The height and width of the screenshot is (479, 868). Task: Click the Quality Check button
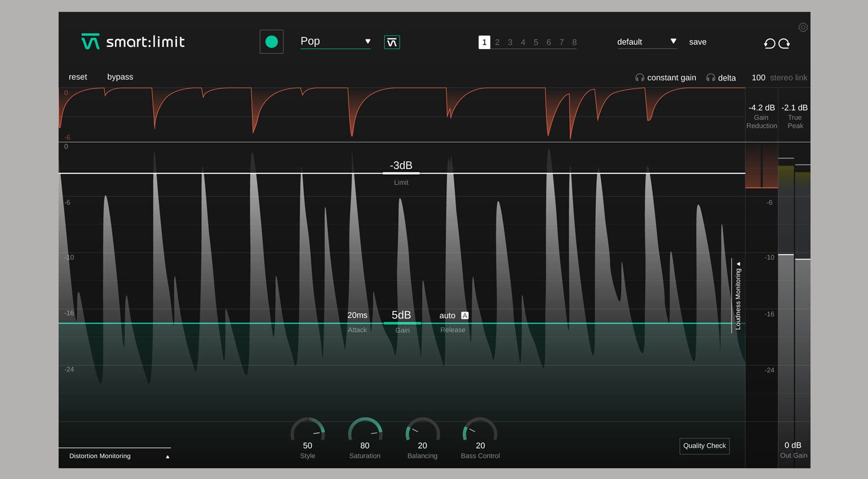[705, 446]
